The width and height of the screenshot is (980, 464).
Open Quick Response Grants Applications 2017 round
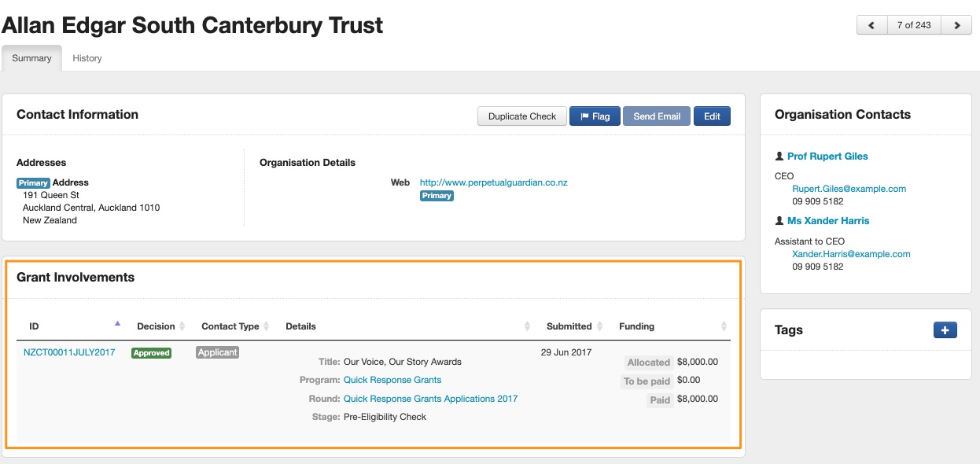coord(430,399)
